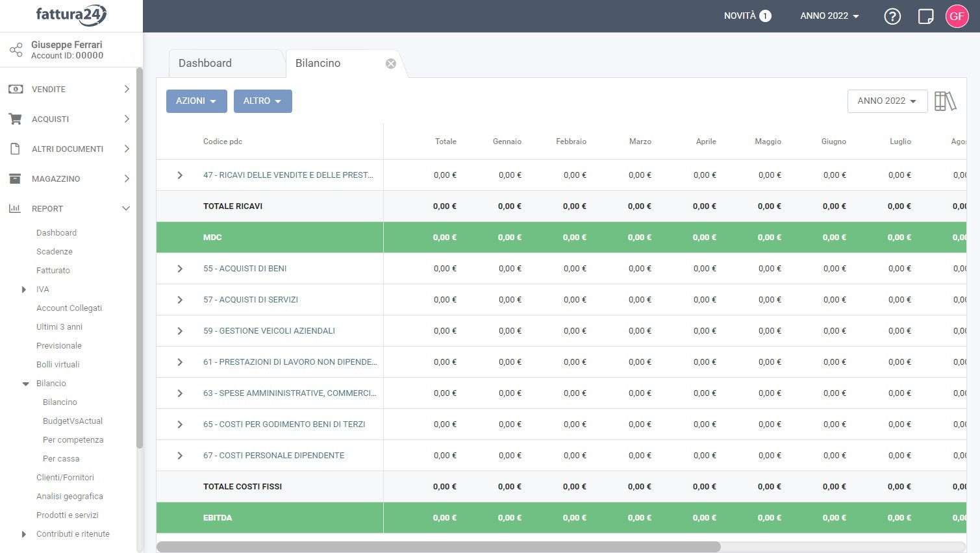This screenshot has width=980, height=553.
Task: Expand the Acquisti menu
Action: click(x=127, y=119)
